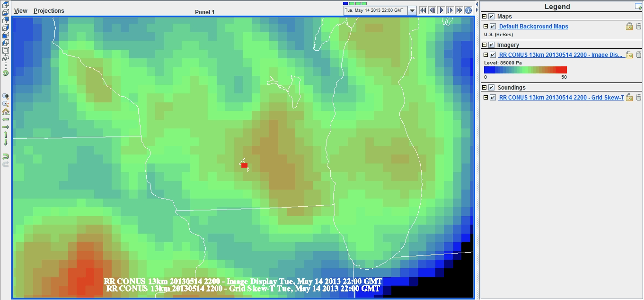The height and width of the screenshot is (300, 644).
Task: Toggle the lock on the Grid Skew-T layer
Action: (x=629, y=98)
